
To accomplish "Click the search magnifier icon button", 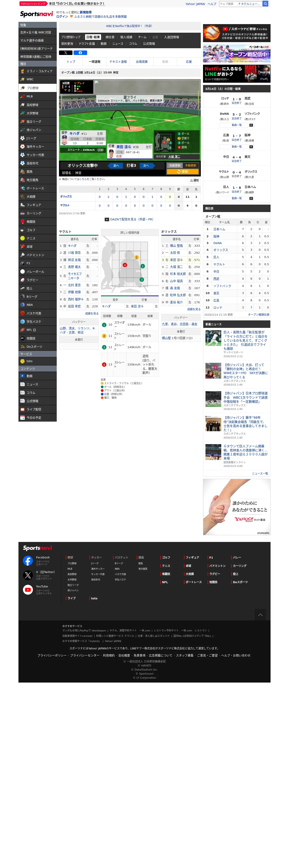I will (x=265, y=4).
